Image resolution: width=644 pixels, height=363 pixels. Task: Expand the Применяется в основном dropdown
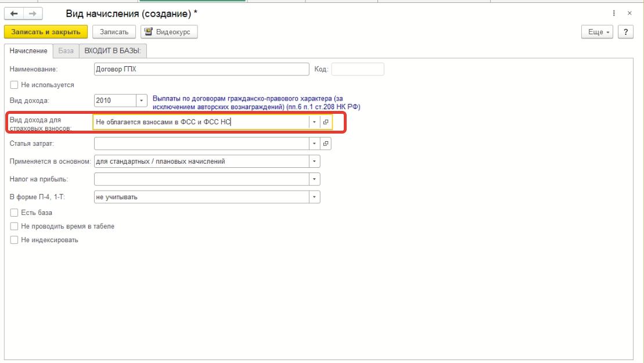(x=315, y=161)
